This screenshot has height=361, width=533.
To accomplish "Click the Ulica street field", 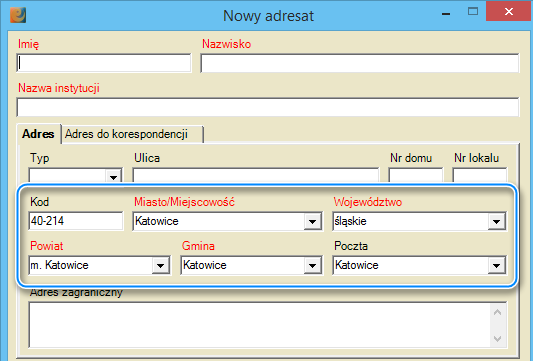I will (256, 176).
